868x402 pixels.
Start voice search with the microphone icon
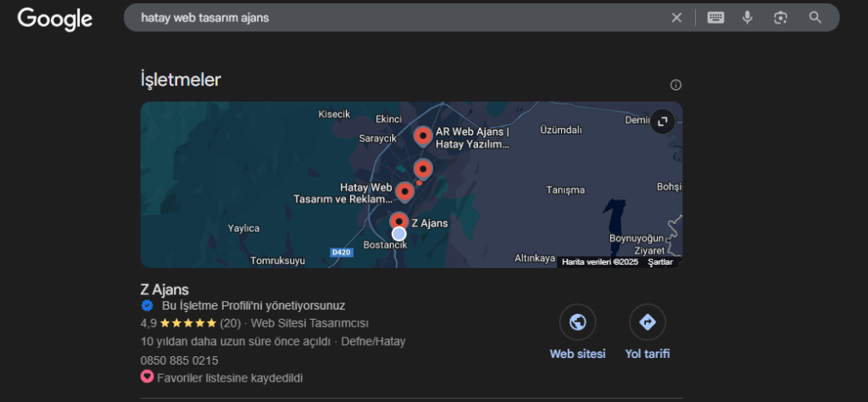click(748, 18)
